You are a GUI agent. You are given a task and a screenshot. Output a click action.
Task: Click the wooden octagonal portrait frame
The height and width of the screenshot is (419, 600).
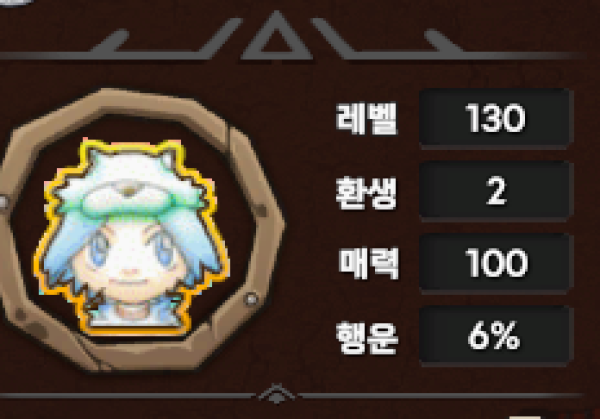(x=140, y=230)
